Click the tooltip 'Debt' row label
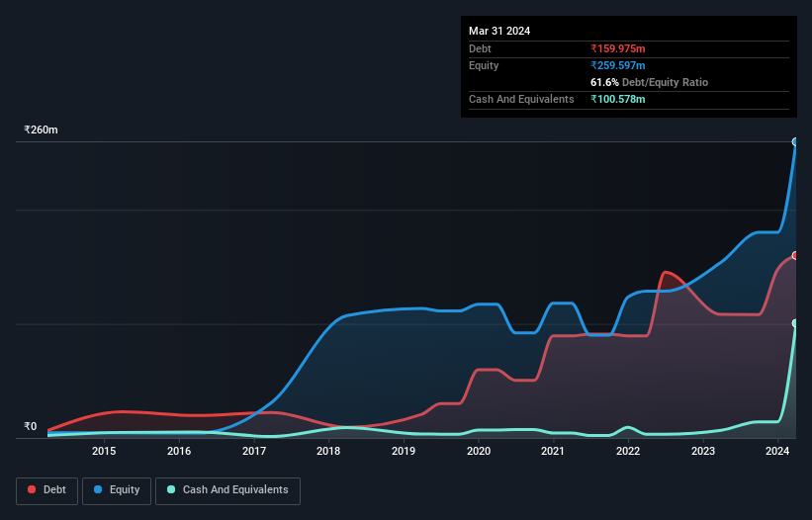Image resolution: width=812 pixels, height=520 pixels. coord(480,48)
